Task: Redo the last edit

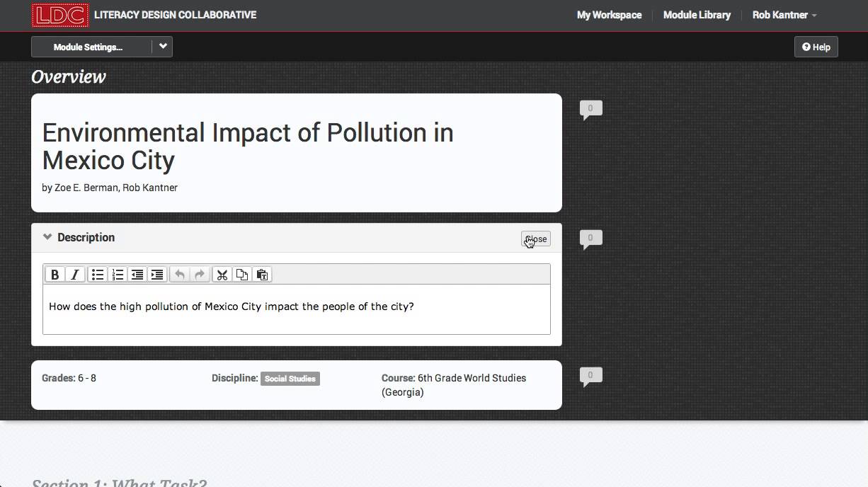Action: point(200,275)
